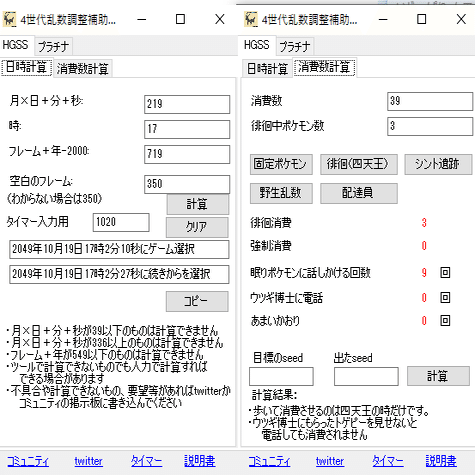The height and width of the screenshot is (475, 475).
Task: Click 計算 button next to seed fields
Action: [x=438, y=376]
